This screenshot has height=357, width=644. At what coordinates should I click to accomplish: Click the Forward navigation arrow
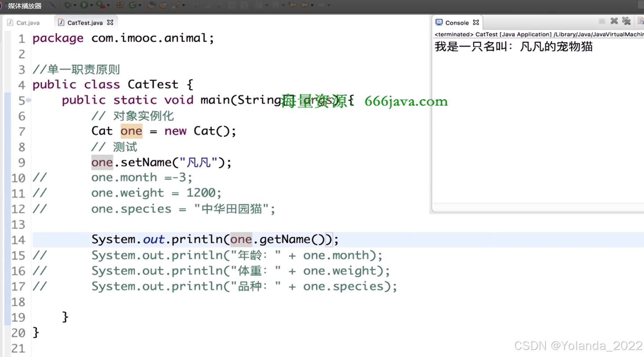coord(321,5)
